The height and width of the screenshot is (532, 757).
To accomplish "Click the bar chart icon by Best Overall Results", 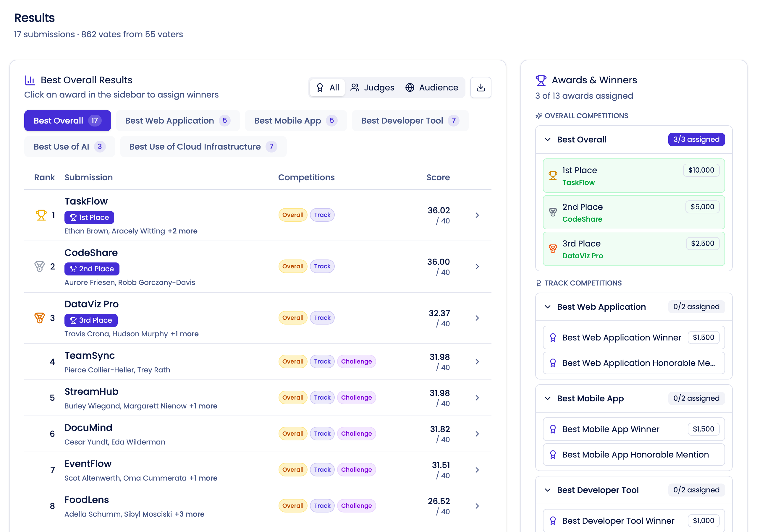I will [x=30, y=80].
